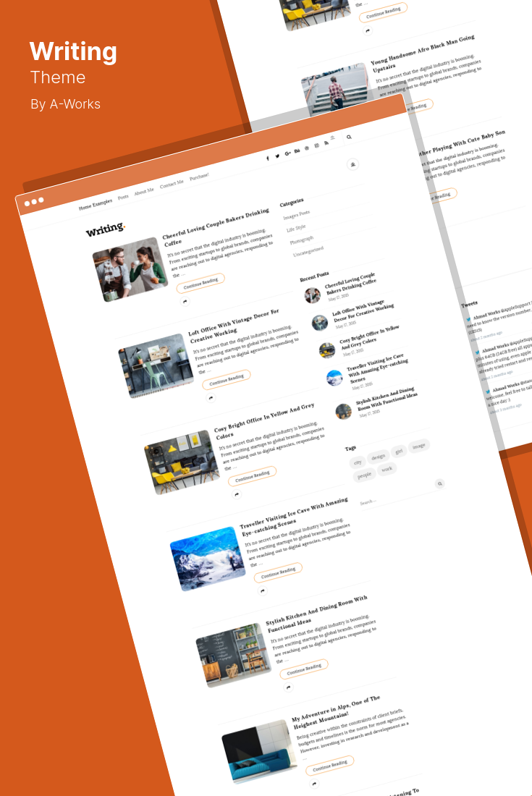
Task: Share the Cosy Bright Office post via arrow icon
Action: (x=237, y=494)
